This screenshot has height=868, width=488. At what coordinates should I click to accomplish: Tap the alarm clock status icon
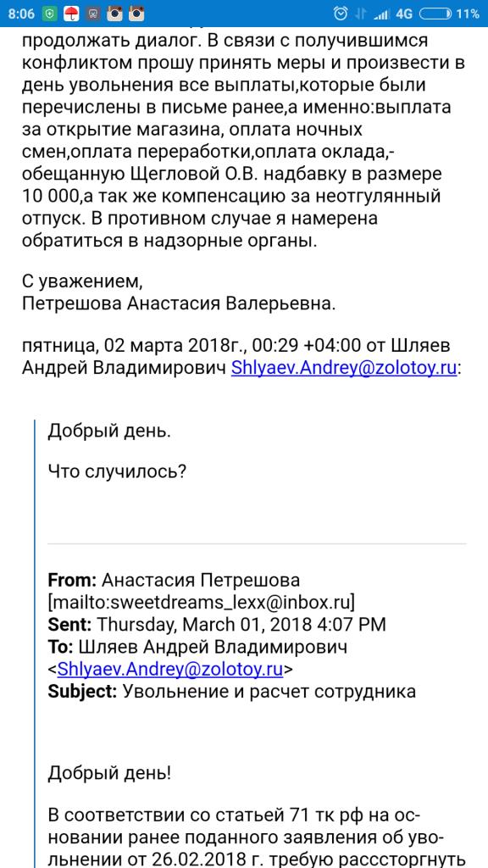click(x=341, y=14)
